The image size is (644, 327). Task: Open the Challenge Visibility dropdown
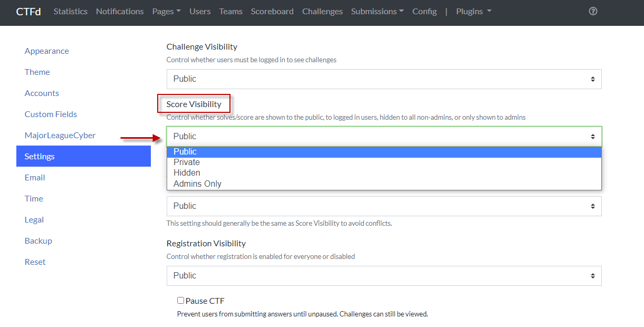pyautogui.click(x=384, y=79)
